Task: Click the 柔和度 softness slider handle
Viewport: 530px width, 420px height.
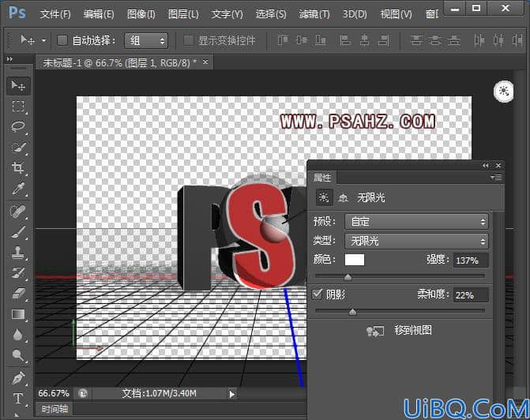Action: click(x=352, y=312)
